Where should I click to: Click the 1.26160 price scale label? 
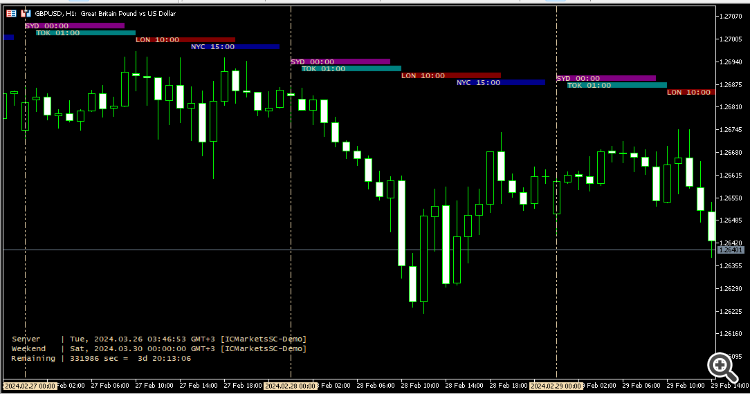[730, 334]
